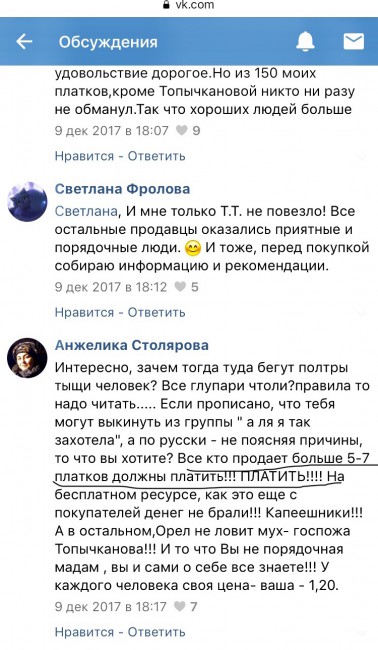This screenshot has width=378, height=650.
Task: Open messages envelope icon
Action: click(x=354, y=41)
